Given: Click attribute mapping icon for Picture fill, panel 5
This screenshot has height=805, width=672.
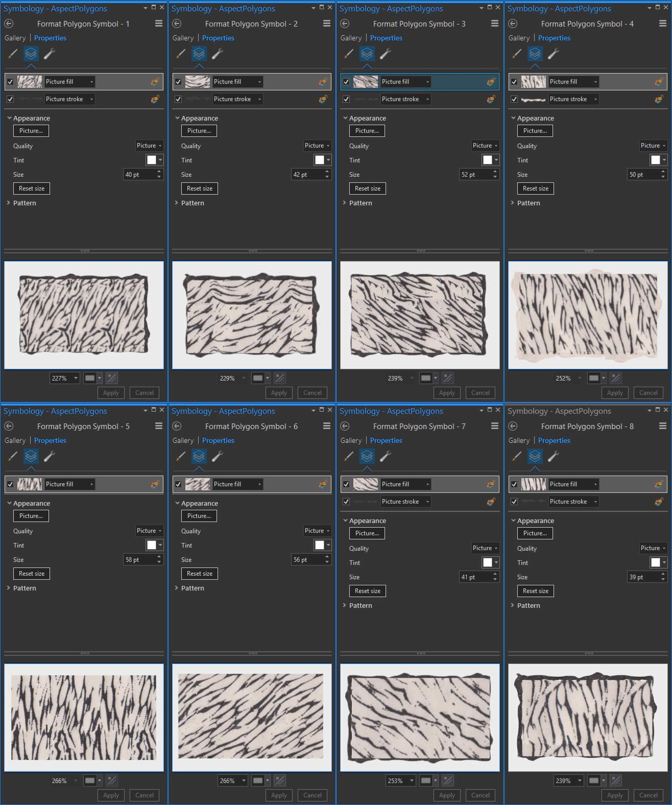Looking at the screenshot, I should click(x=155, y=484).
